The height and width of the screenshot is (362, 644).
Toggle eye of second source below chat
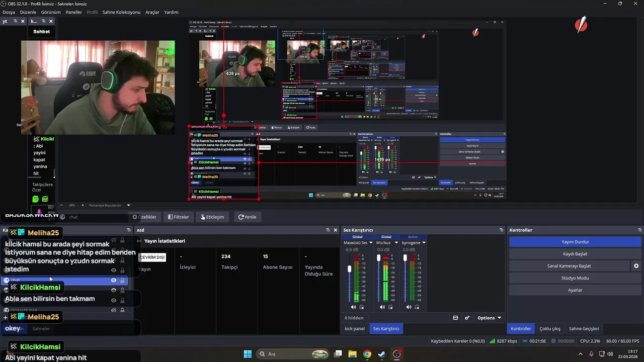tap(114, 300)
